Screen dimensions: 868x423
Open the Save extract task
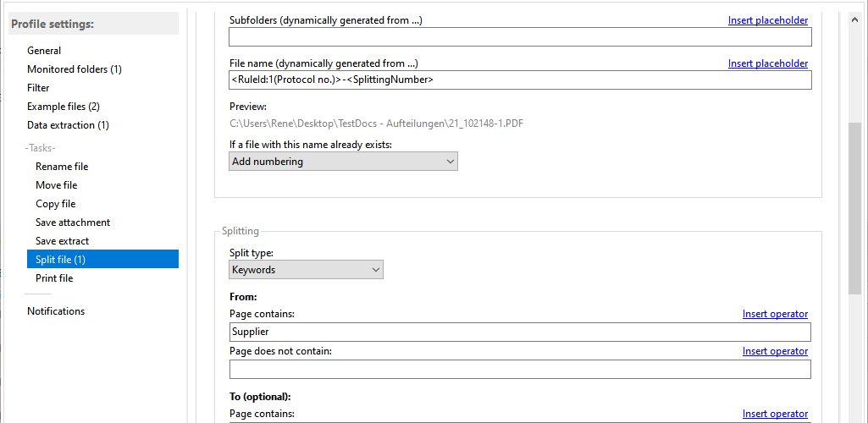click(x=62, y=241)
